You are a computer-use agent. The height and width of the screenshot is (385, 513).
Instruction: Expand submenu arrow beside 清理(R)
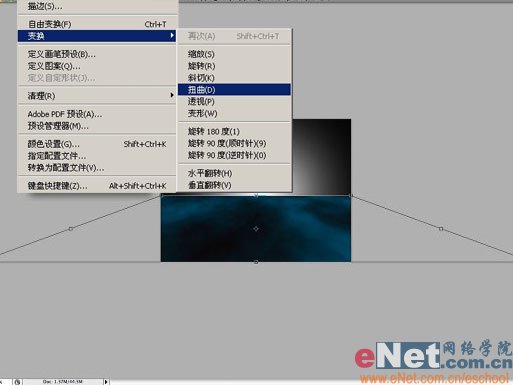172,95
